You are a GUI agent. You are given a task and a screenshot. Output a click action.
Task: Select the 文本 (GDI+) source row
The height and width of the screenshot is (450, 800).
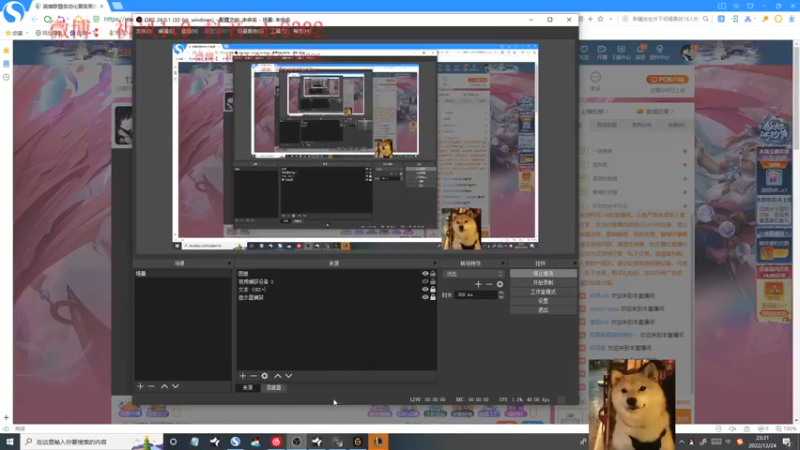pos(337,289)
